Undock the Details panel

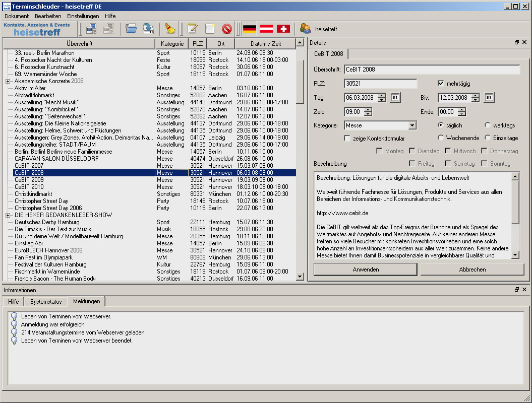517,42
